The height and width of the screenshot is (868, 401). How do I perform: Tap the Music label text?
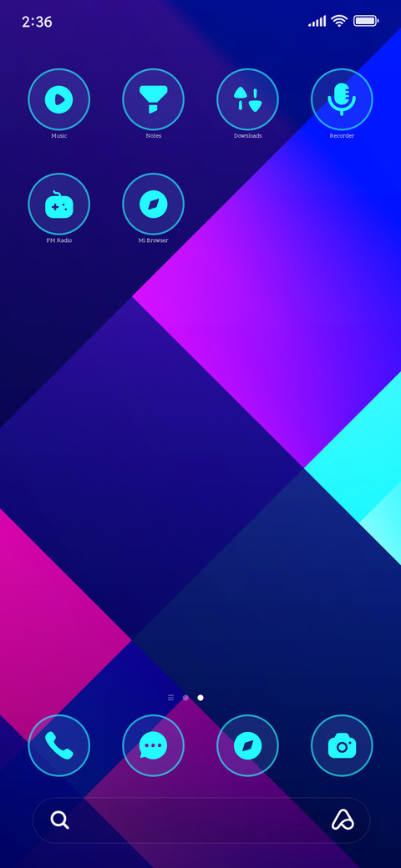point(58,135)
